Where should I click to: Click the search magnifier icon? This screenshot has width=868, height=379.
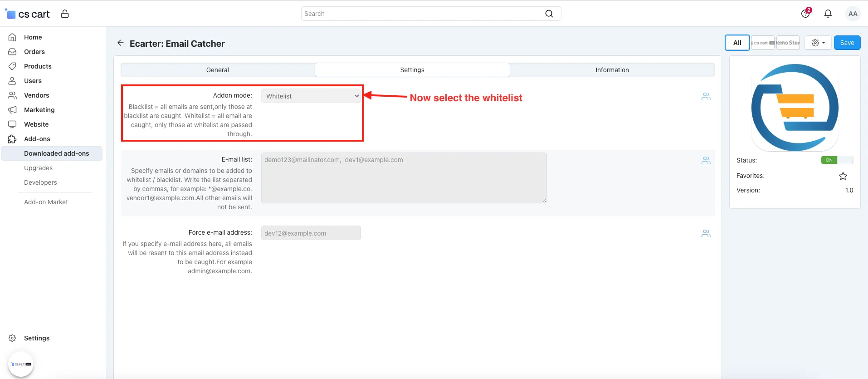pos(549,14)
